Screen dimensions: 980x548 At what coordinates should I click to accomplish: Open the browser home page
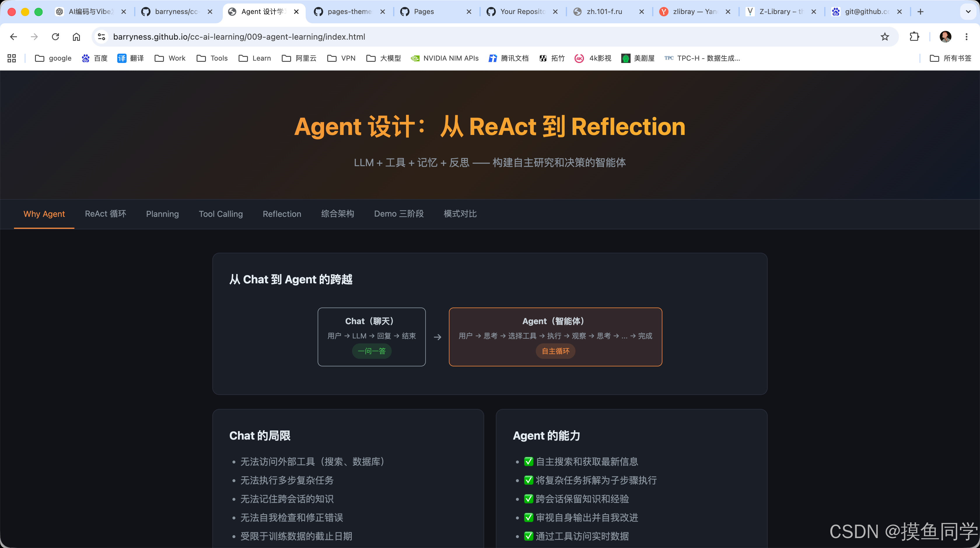pos(76,36)
